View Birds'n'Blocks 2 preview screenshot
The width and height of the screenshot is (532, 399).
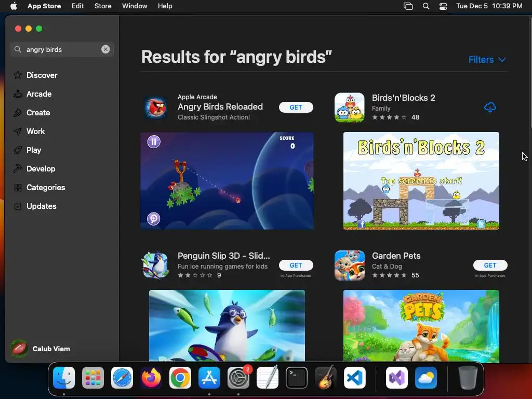click(421, 181)
